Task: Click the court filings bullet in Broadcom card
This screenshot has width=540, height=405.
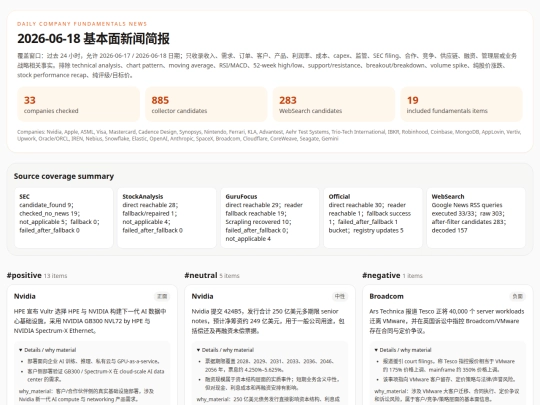Action: point(449,365)
